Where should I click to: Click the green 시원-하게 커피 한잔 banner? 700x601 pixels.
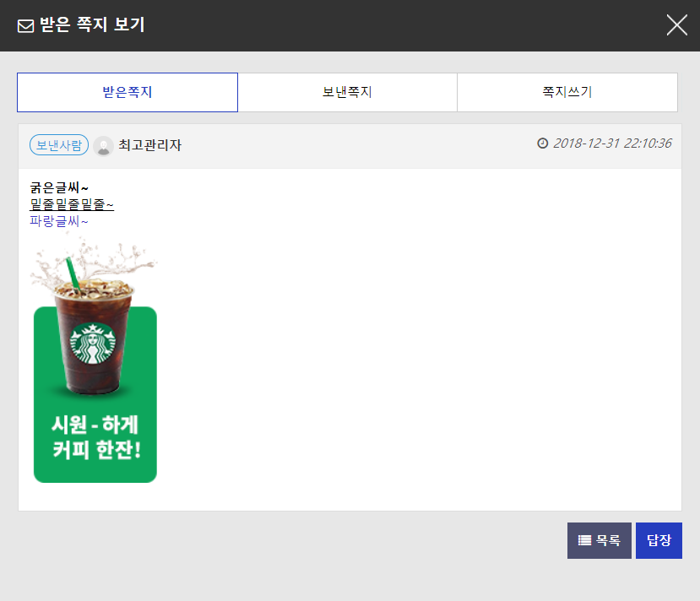(x=95, y=430)
